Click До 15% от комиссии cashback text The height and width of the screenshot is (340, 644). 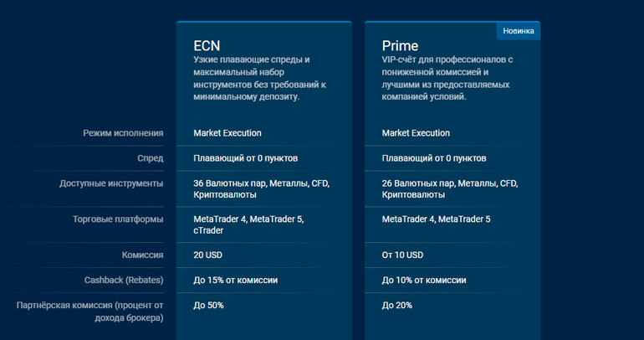pyautogui.click(x=236, y=280)
